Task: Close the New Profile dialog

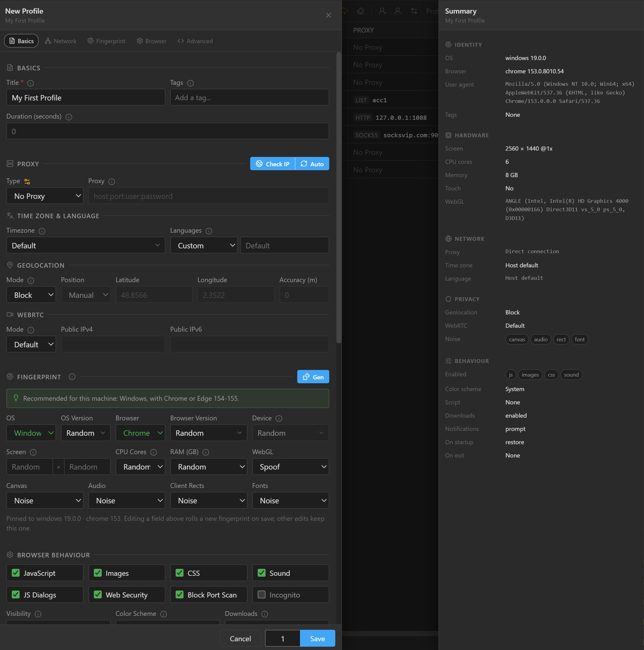Action: [x=329, y=15]
